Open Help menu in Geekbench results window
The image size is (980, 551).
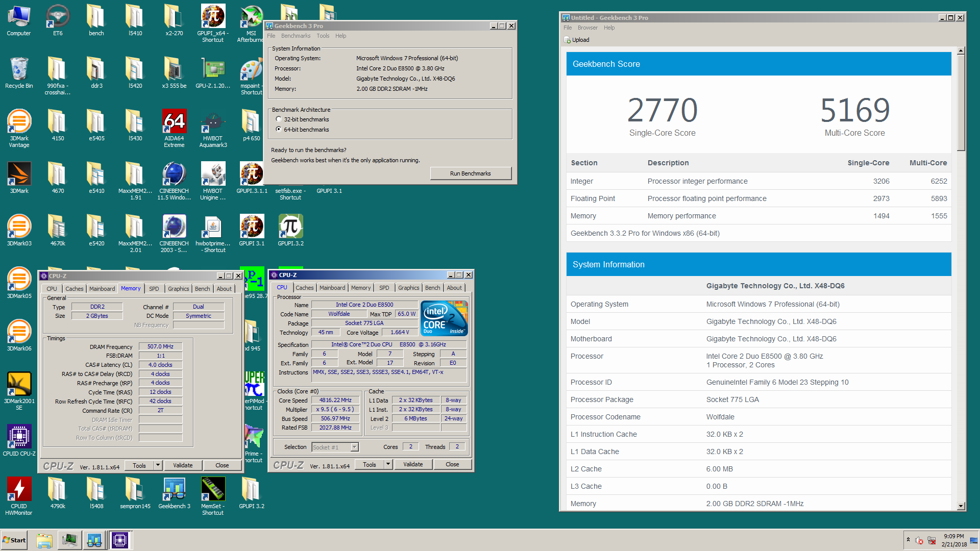(609, 28)
